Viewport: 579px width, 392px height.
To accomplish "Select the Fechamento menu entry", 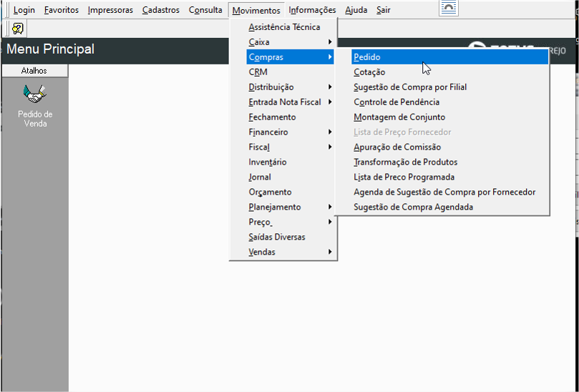I will coord(283,117).
